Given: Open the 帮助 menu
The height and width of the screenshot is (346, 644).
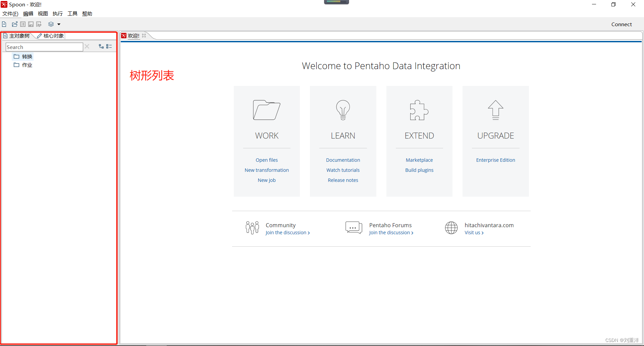Looking at the screenshot, I should (x=87, y=14).
